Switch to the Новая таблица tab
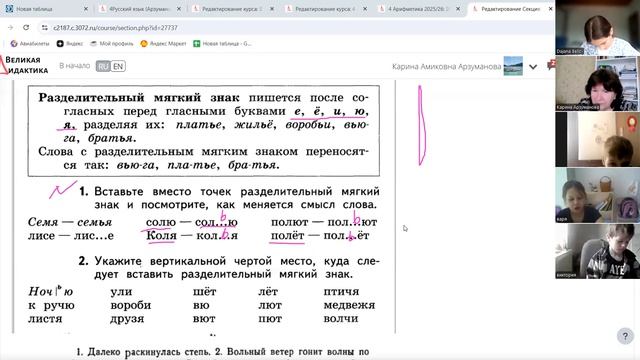The image size is (640, 360). tap(46, 9)
